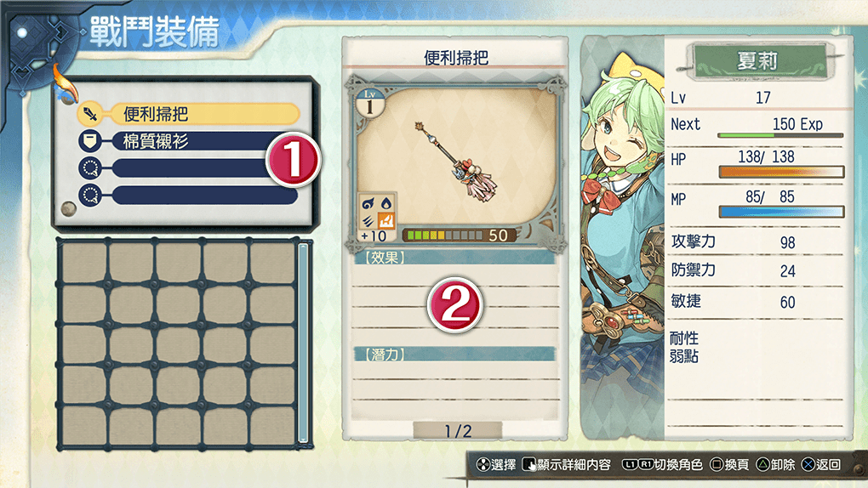Click the cross 返回 button icon

point(808,464)
